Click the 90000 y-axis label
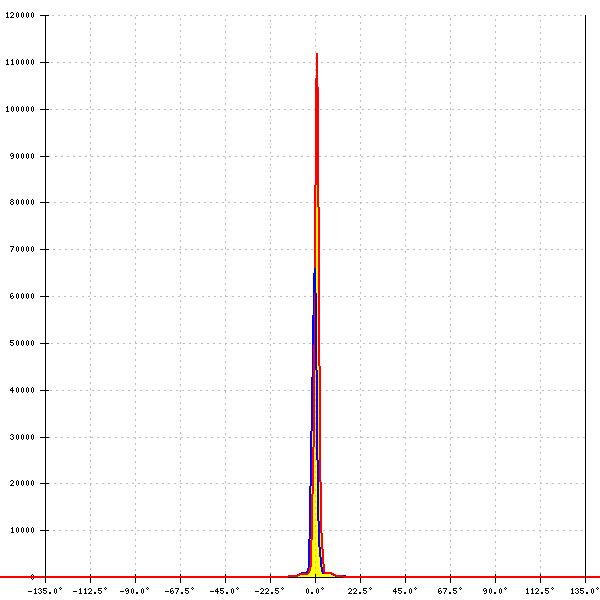The image size is (600, 600). [x=22, y=156]
